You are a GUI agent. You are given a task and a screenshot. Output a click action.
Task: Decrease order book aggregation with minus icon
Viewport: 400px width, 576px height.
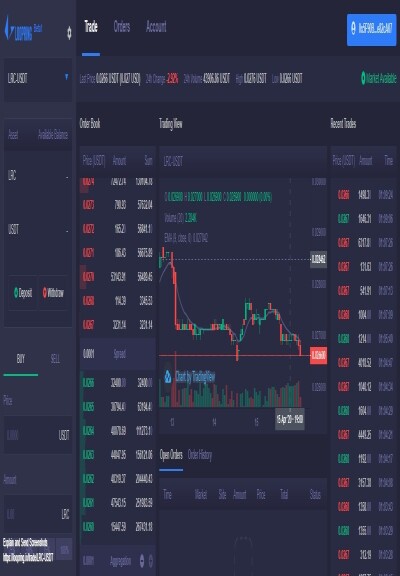pos(142,561)
